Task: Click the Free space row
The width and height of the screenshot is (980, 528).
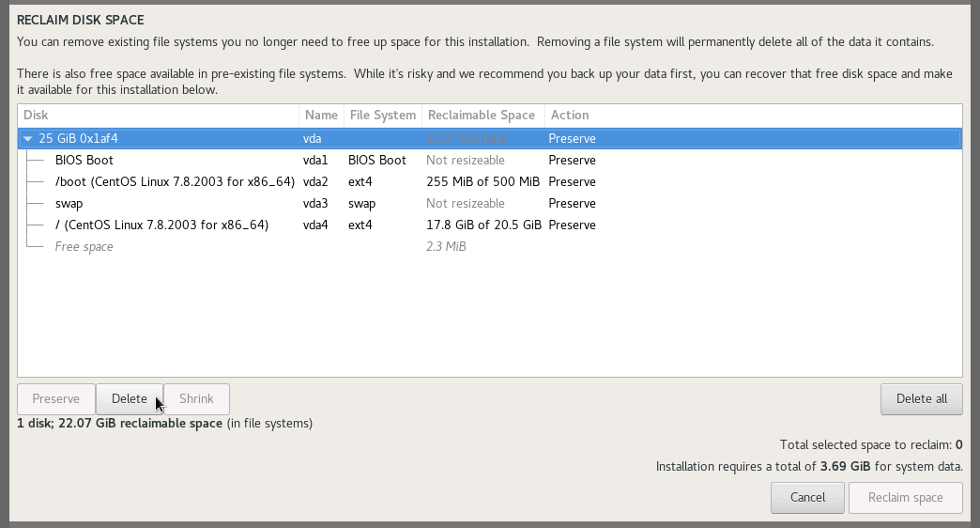Action: pyautogui.click(x=84, y=247)
